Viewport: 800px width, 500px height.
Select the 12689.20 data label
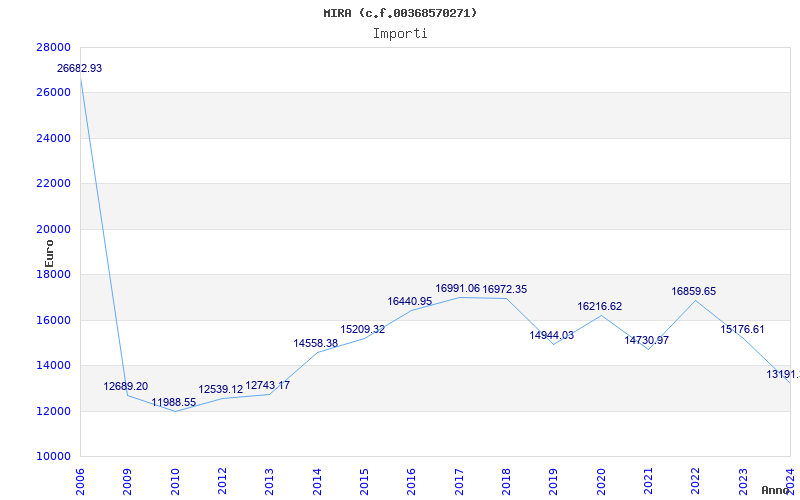(126, 386)
